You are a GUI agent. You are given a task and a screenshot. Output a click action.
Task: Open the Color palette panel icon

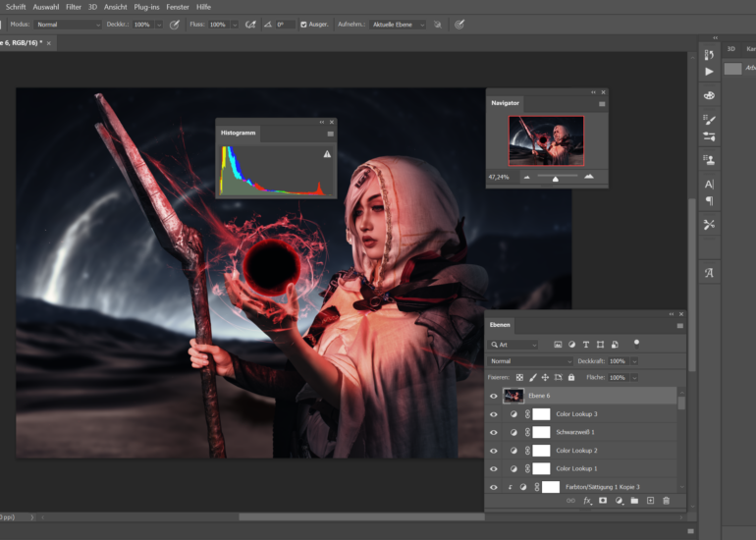[x=709, y=95]
